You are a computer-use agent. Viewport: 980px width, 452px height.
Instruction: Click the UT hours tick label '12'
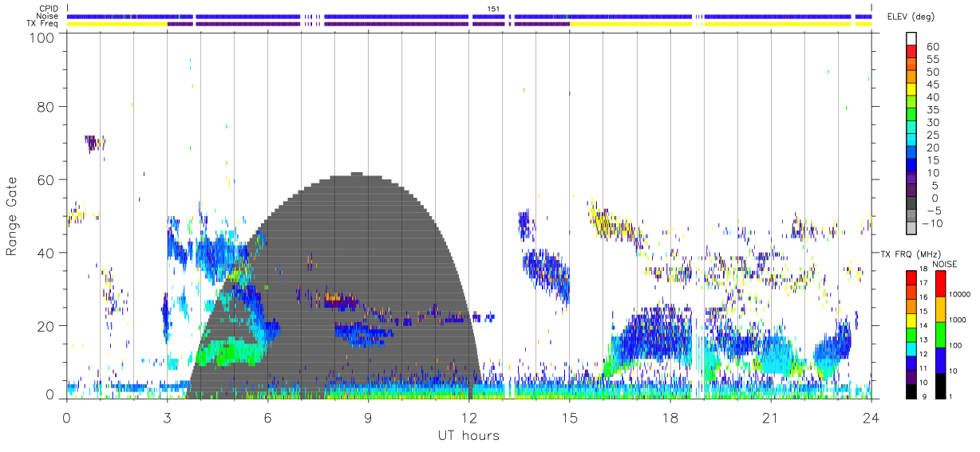tap(468, 419)
